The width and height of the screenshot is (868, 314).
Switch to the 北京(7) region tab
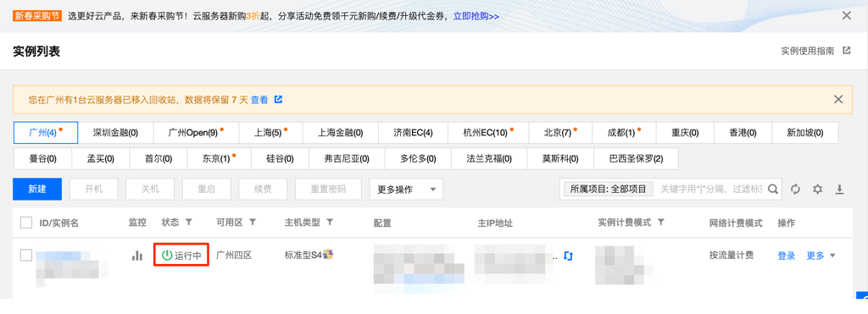point(560,133)
